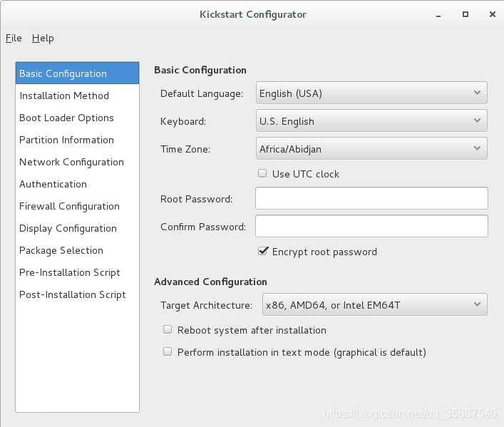
Task: Enable the Use UTC clock checkbox
Action: [262, 174]
